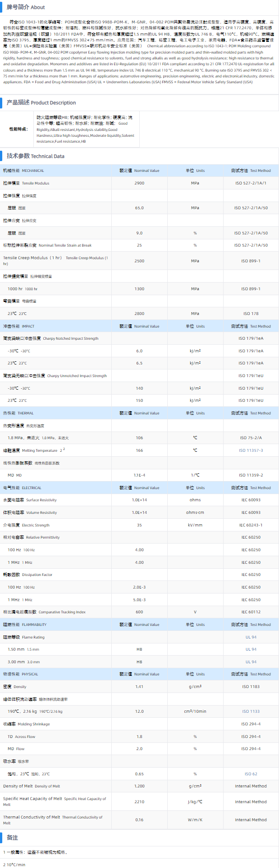This screenshot has height=868, width=279.
Task: Select the 阻燃性能 FLAMMABILITY table header
Action: point(25,625)
